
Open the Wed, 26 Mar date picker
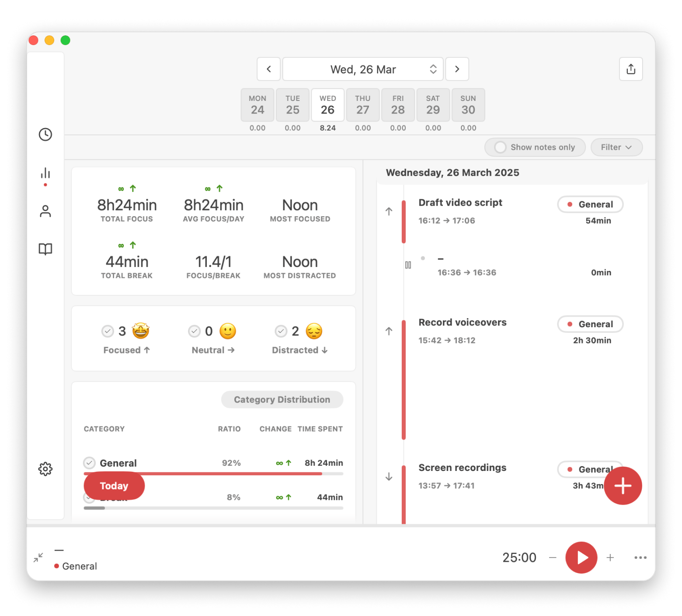[362, 69]
